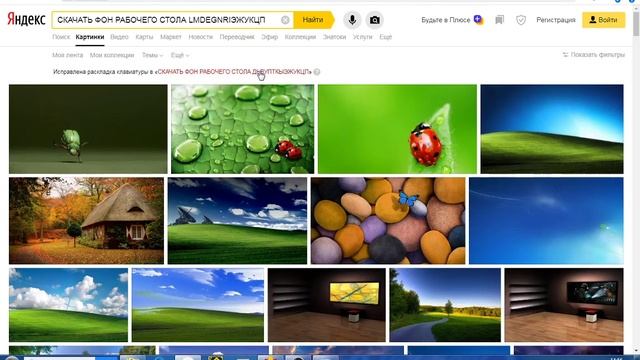
Task: Click the original query link in the layout correction
Action: click(233, 72)
